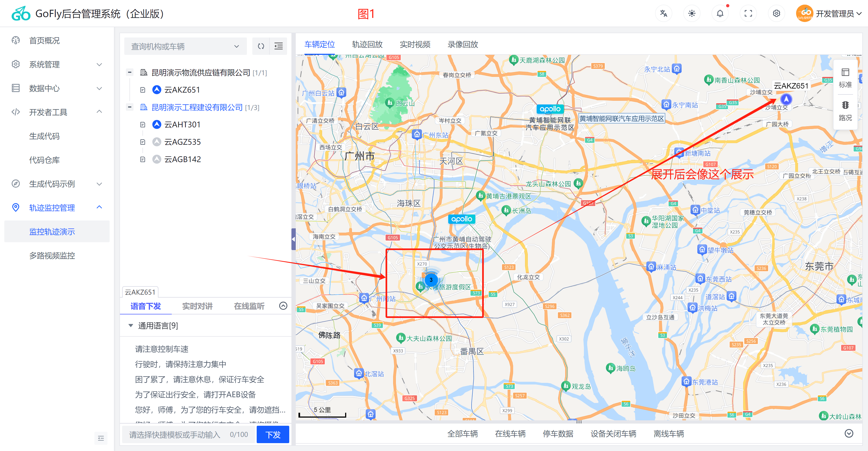This screenshot has width=868, height=451.
Task: Collapse 昆明演示物流供应链有限公司 tree node
Action: click(x=129, y=72)
